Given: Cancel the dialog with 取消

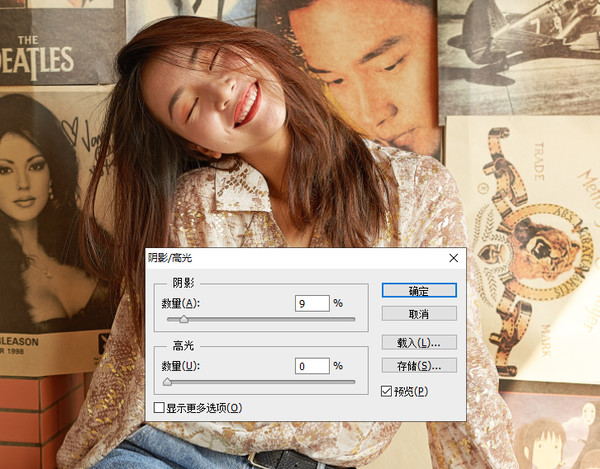Looking at the screenshot, I should click(419, 314).
